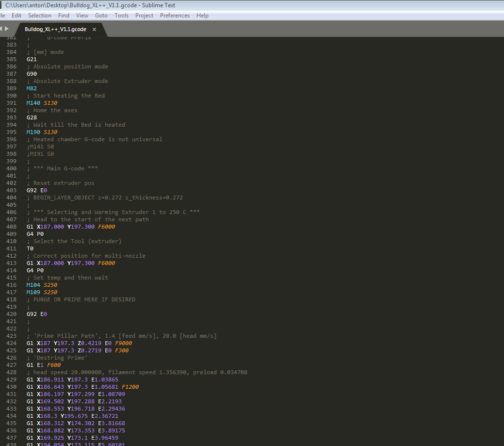Open the Preferences menu
The image size is (504, 446).
pos(175,16)
